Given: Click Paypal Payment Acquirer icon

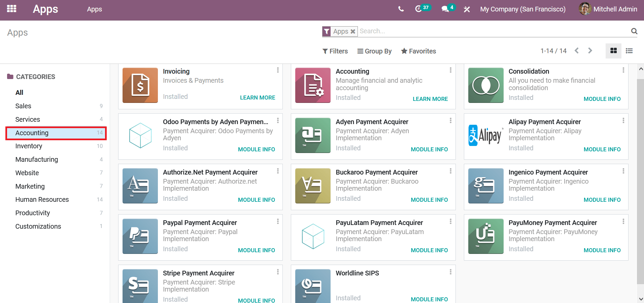Looking at the screenshot, I should click(140, 236).
